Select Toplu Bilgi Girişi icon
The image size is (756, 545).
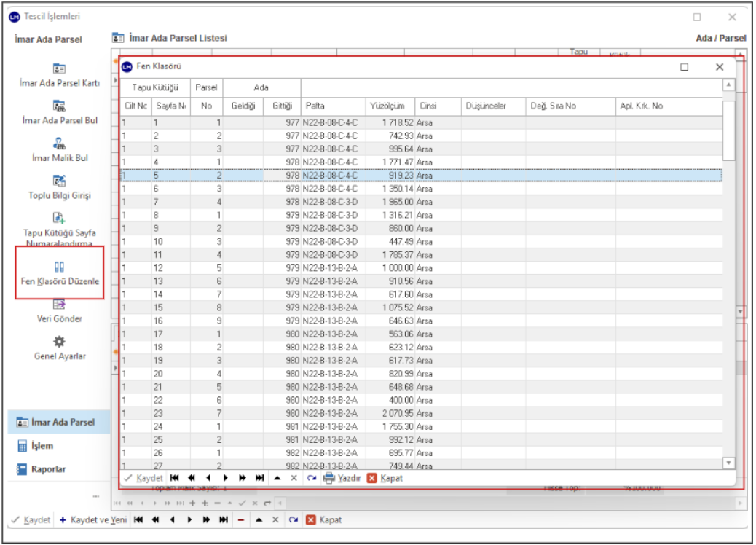[x=60, y=181]
